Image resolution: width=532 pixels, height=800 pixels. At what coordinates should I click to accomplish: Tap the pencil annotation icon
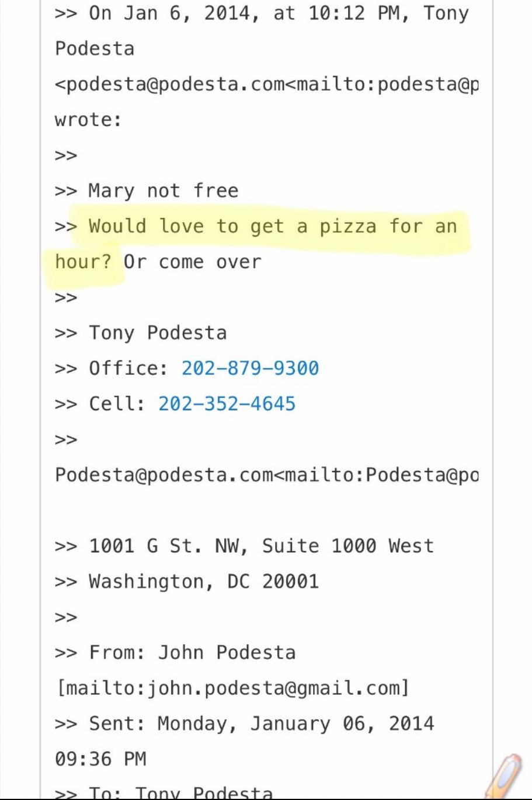click(505, 775)
